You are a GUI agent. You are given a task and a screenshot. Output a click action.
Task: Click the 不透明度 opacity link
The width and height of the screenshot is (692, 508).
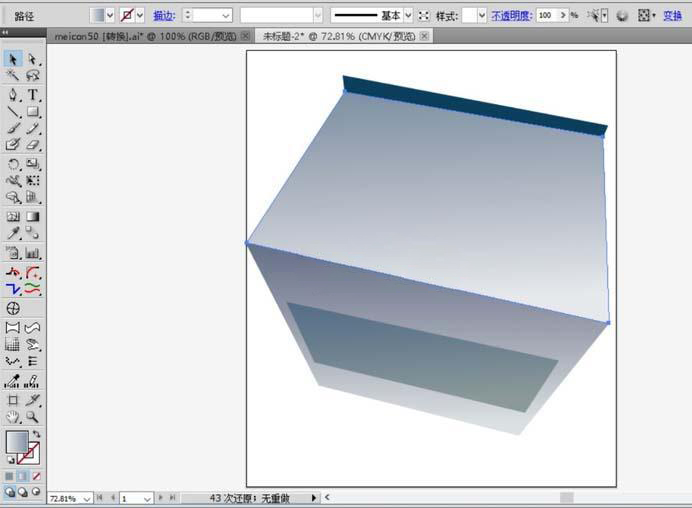(511, 16)
